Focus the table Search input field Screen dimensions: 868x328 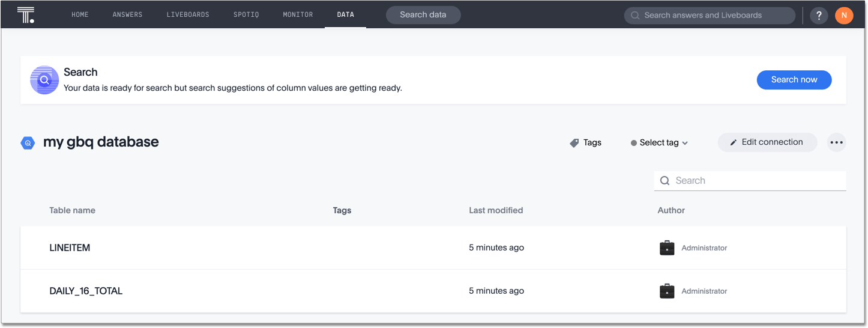[756, 181]
